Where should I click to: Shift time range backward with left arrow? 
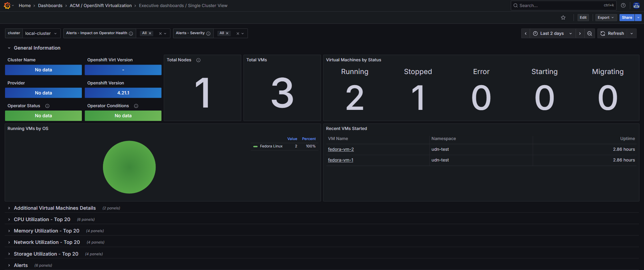pyautogui.click(x=526, y=33)
